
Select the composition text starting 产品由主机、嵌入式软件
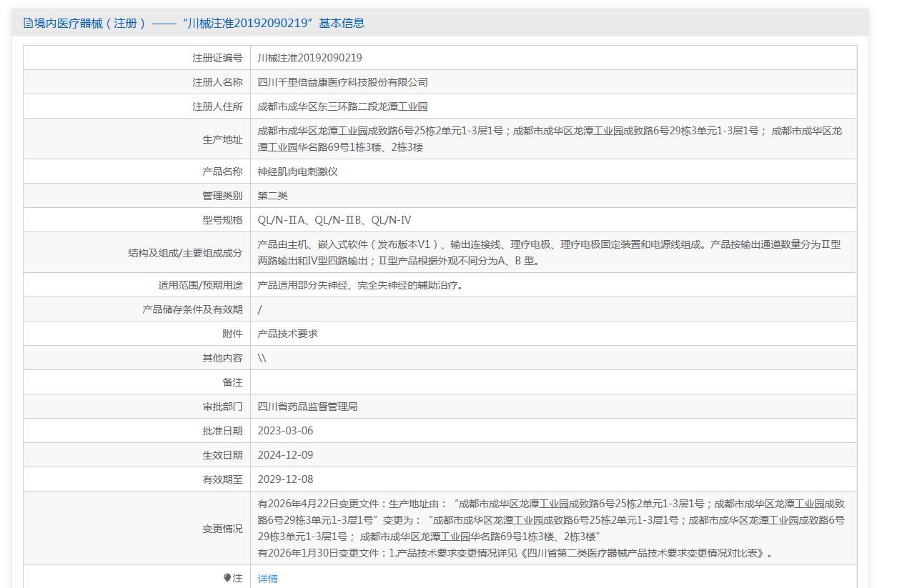[549, 253]
